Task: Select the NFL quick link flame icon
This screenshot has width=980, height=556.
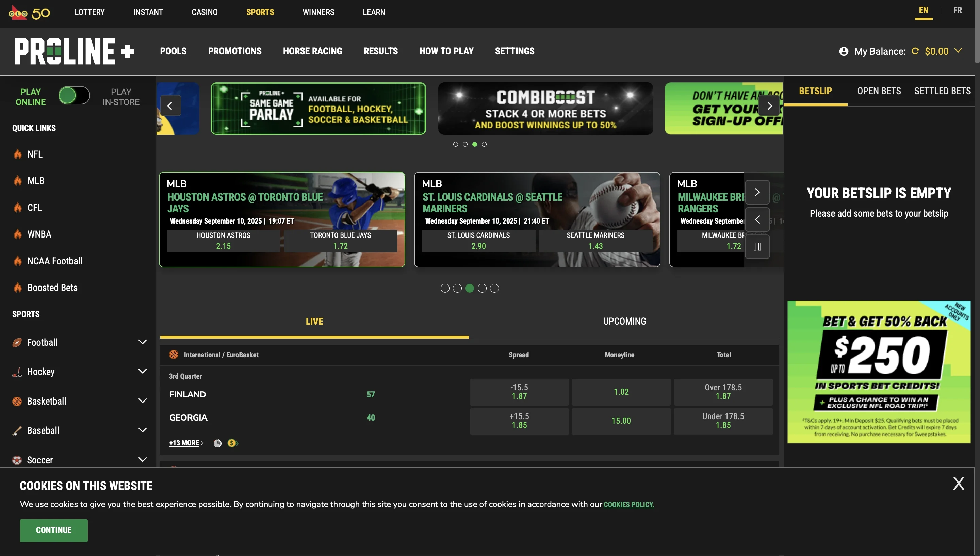Action: [x=18, y=153]
